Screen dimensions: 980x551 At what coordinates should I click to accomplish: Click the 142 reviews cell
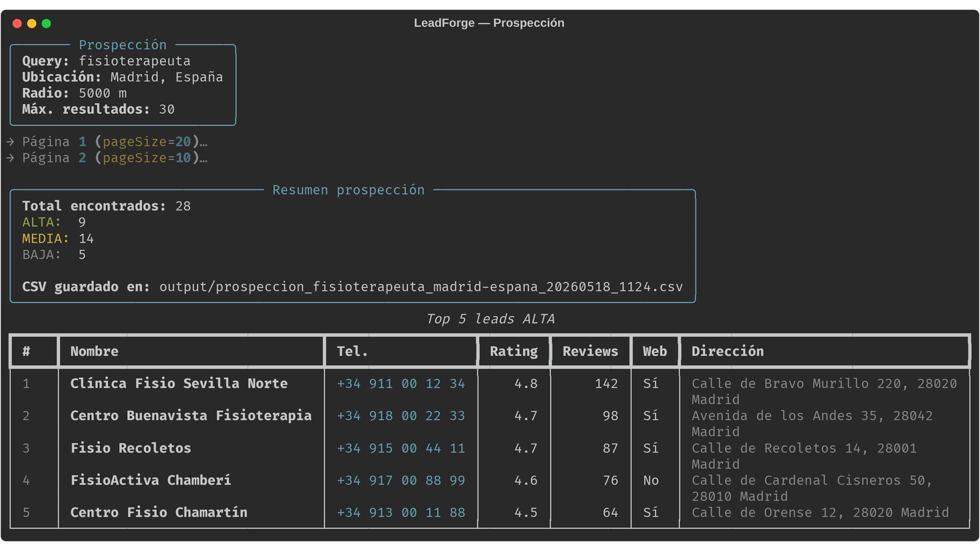[606, 384]
